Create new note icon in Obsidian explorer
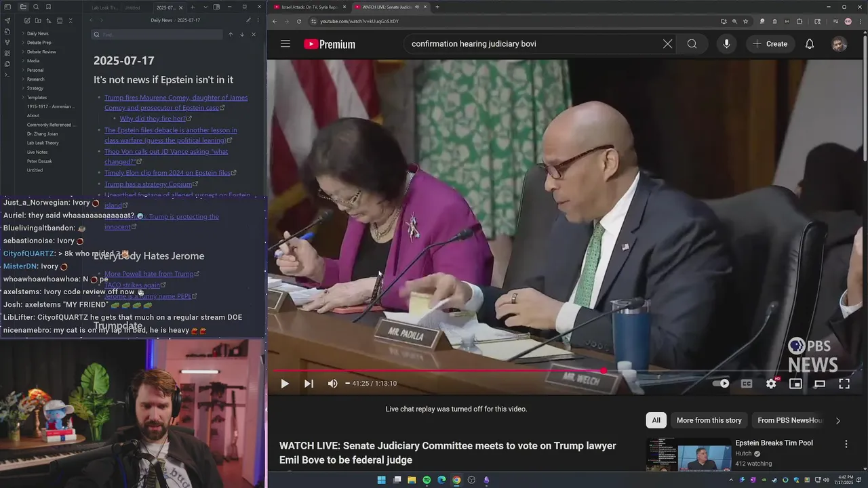This screenshot has height=488, width=868. point(26,21)
